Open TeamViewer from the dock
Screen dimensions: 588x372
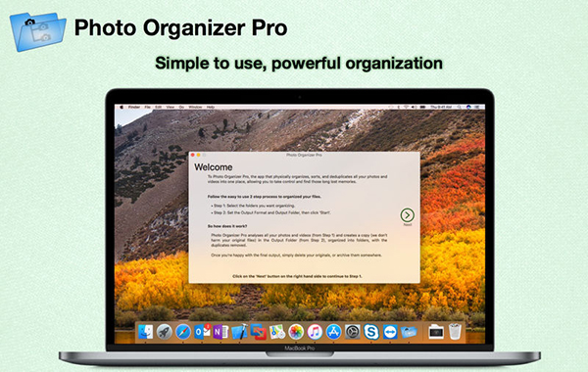(390, 332)
